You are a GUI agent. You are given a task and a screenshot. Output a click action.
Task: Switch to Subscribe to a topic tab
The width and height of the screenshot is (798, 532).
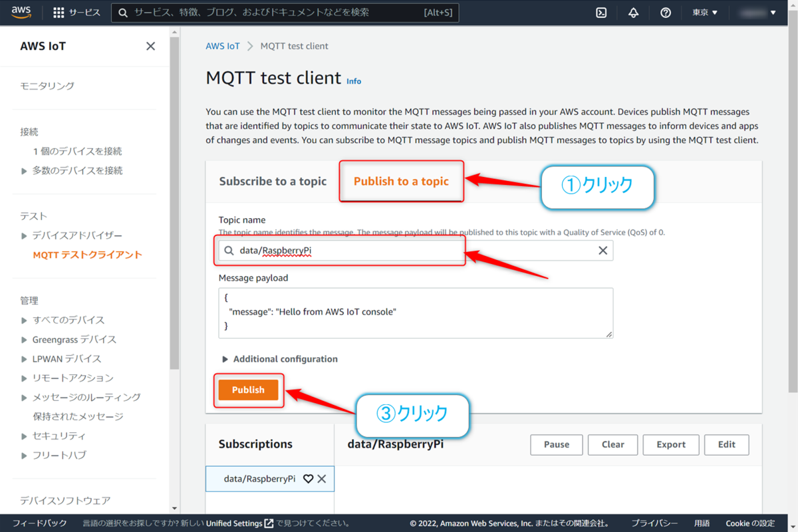[273, 181]
